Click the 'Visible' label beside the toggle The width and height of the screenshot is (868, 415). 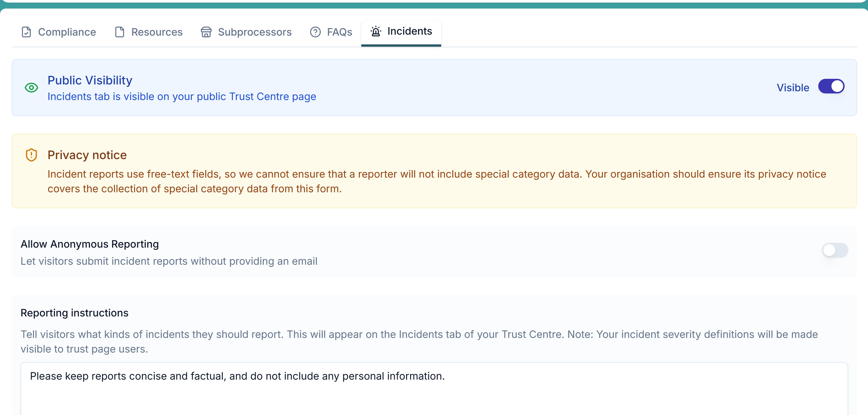tap(793, 88)
